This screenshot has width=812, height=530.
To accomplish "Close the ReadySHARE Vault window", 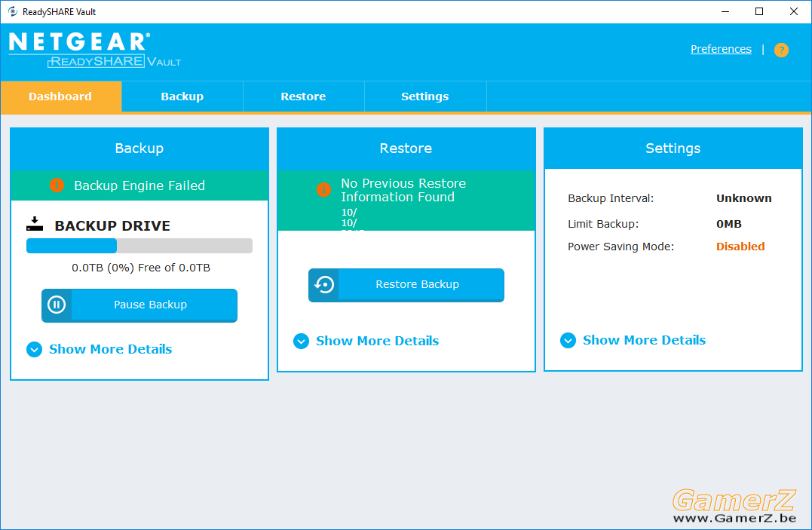I will pyautogui.click(x=793, y=11).
